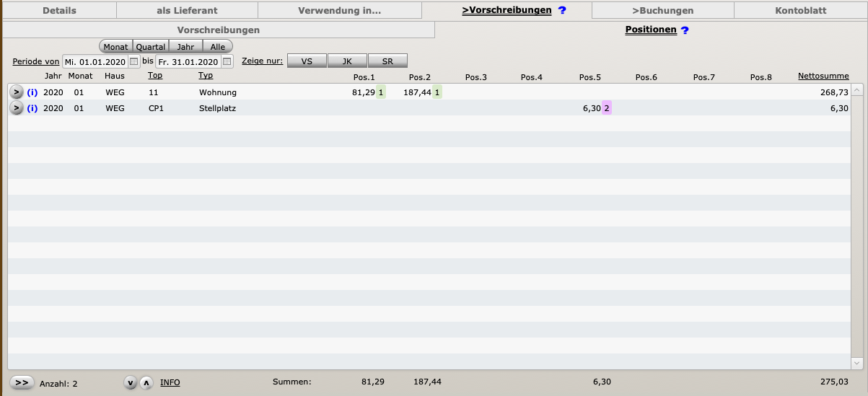Click the pink position marker 2 swatch
Viewport: 868px width, 396px height.
pos(607,108)
